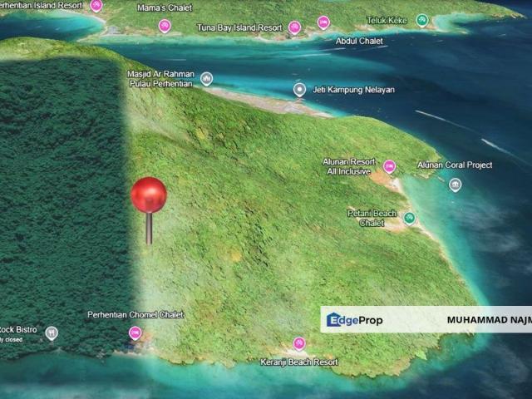Screen dimensions: 532x399
Task: Click the Perhentian Island Resort lodging pin
Action: click(x=96, y=5)
